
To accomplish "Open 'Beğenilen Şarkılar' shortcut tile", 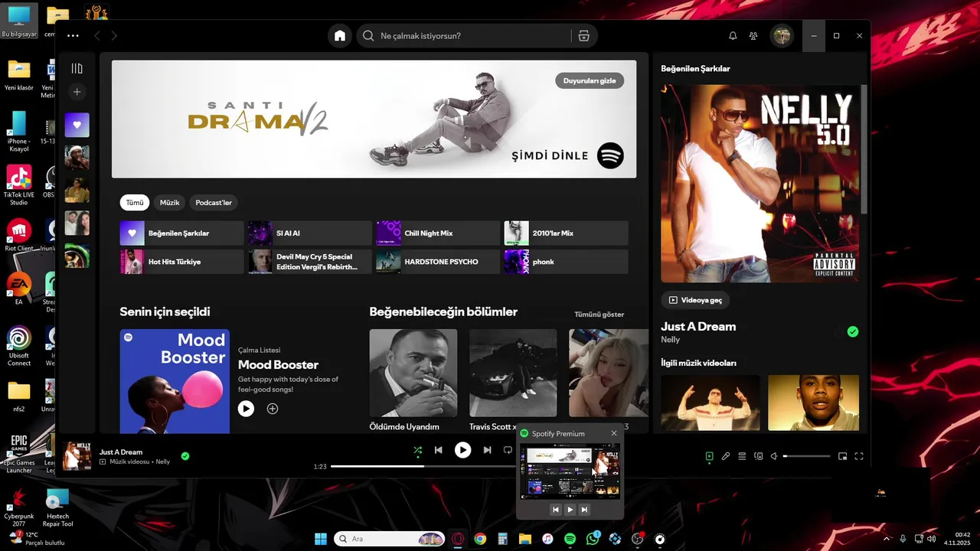I will (x=181, y=233).
